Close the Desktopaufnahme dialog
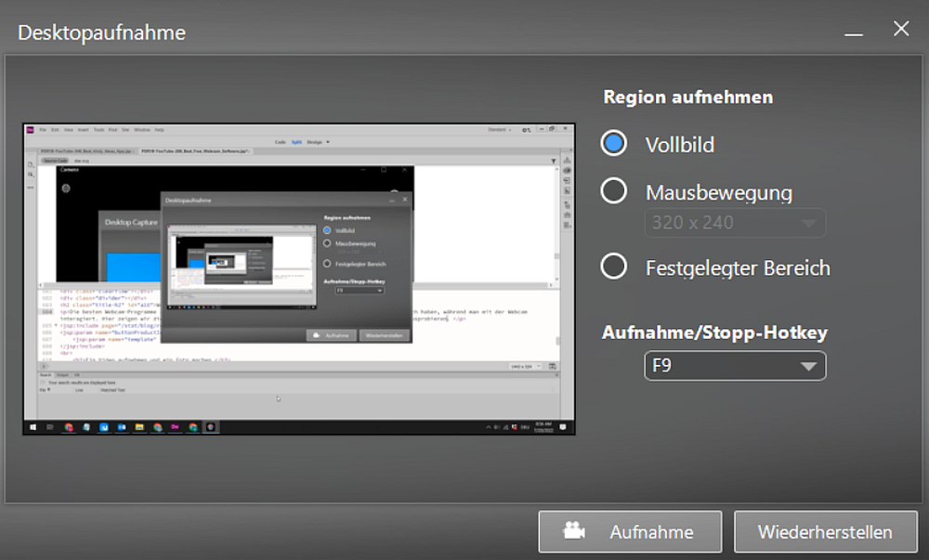929x560 pixels. click(x=901, y=29)
